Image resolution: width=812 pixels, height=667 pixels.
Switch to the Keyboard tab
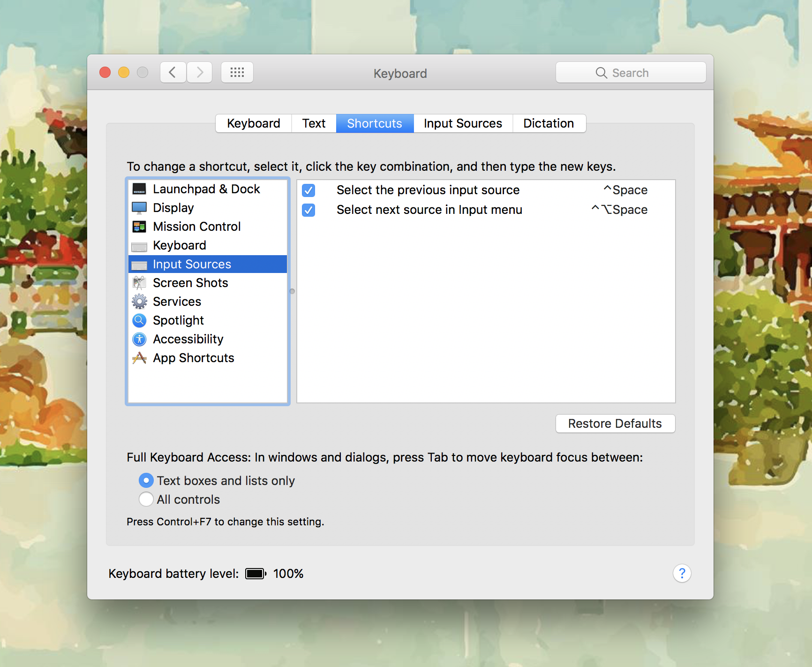tap(254, 123)
